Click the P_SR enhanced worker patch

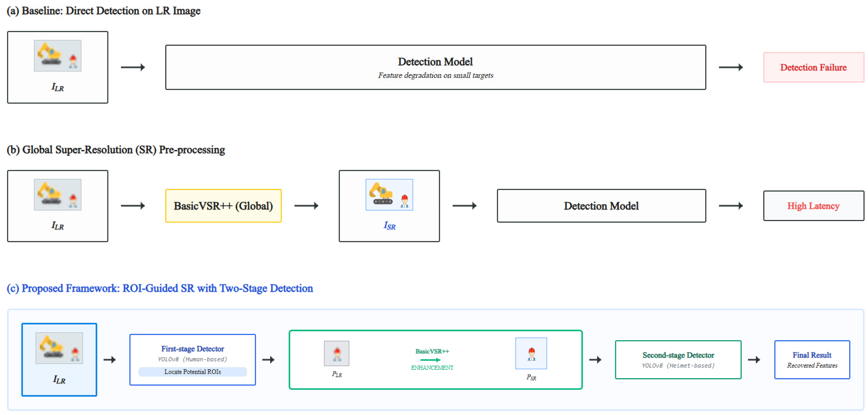[531, 353]
